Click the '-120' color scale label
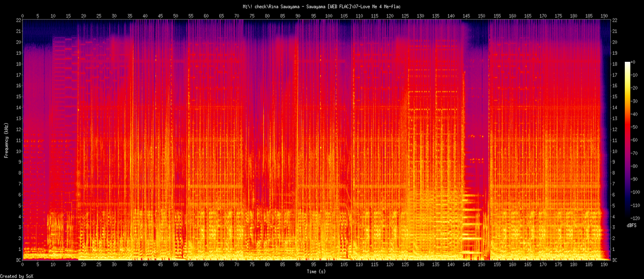The image size is (644, 279). tap(636, 219)
